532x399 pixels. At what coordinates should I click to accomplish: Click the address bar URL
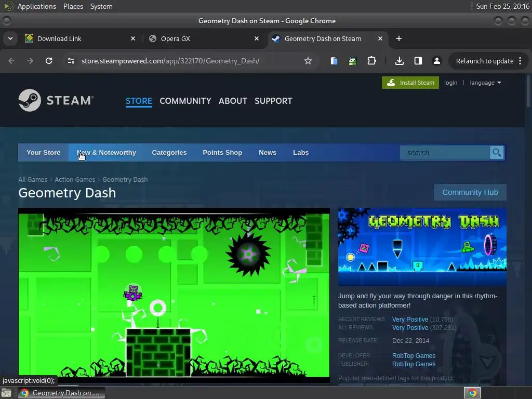pyautogui.click(x=170, y=61)
